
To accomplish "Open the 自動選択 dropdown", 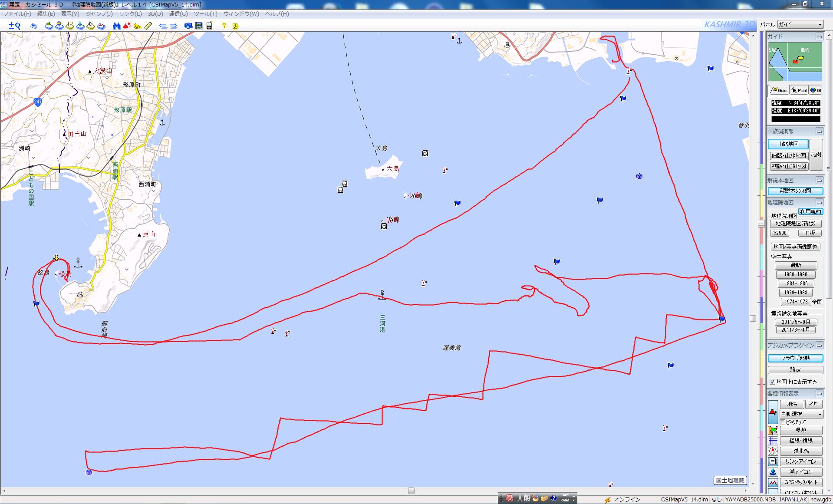I will pyautogui.click(x=801, y=414).
